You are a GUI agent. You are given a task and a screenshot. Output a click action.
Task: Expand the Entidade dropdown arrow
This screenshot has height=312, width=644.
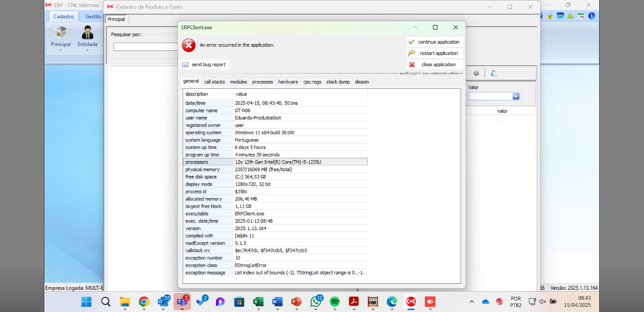click(x=87, y=50)
